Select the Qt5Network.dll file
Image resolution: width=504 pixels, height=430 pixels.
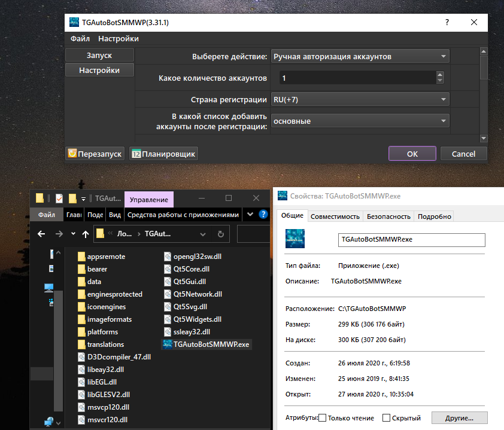(x=193, y=294)
